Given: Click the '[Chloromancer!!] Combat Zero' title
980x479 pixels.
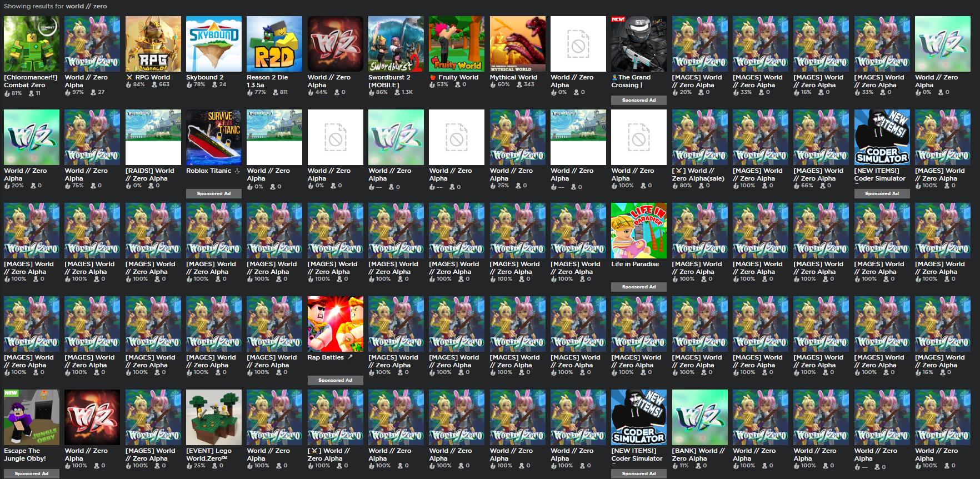Looking at the screenshot, I should pos(31,81).
